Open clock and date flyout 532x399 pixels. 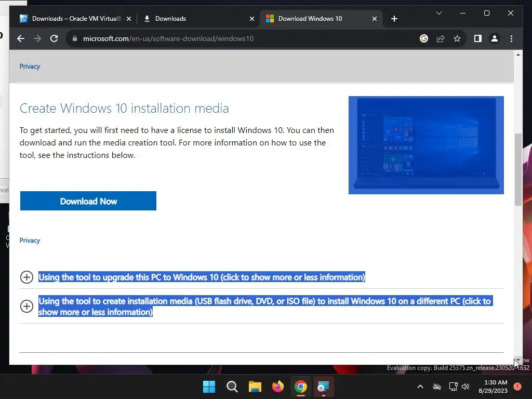(x=493, y=387)
